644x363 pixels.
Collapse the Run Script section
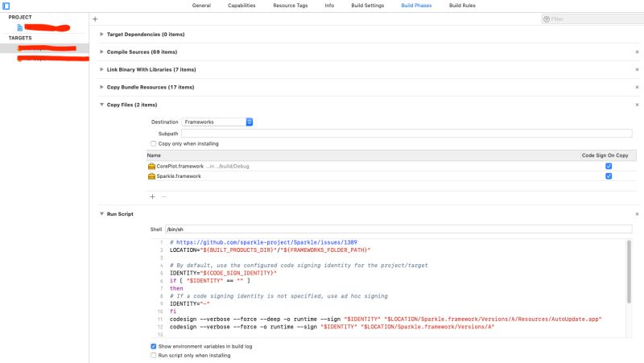[101, 214]
